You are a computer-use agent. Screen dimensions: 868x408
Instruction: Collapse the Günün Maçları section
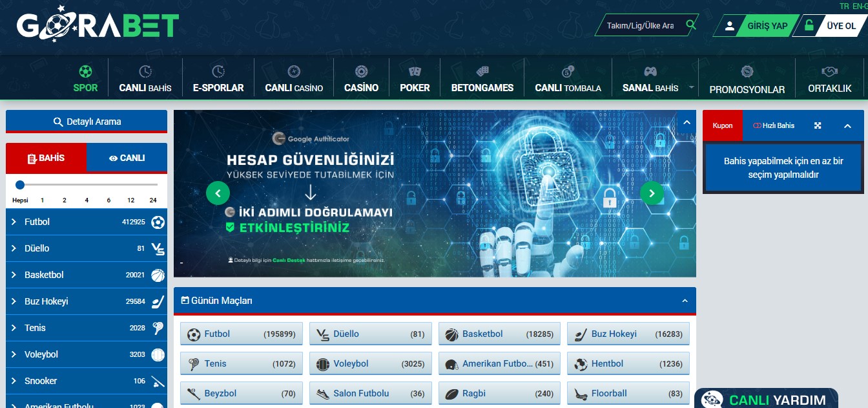[x=685, y=301]
